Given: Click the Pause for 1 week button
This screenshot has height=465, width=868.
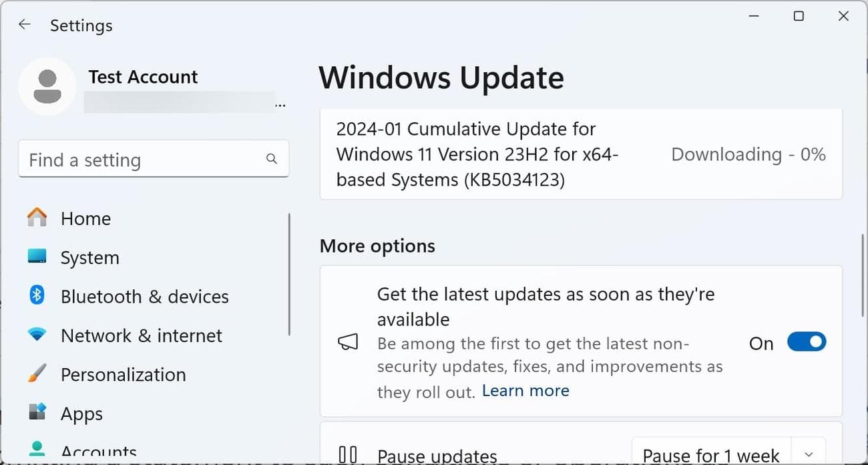Looking at the screenshot, I should click(x=710, y=454).
